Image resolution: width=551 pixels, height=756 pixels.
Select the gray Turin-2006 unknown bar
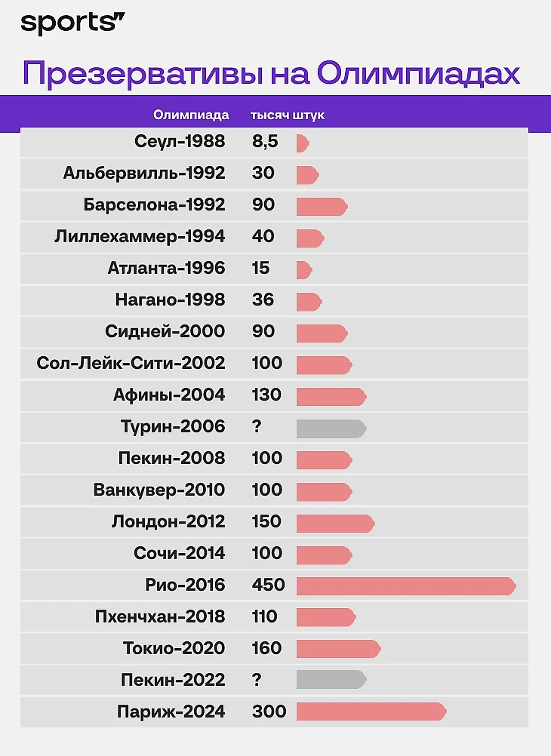click(331, 429)
